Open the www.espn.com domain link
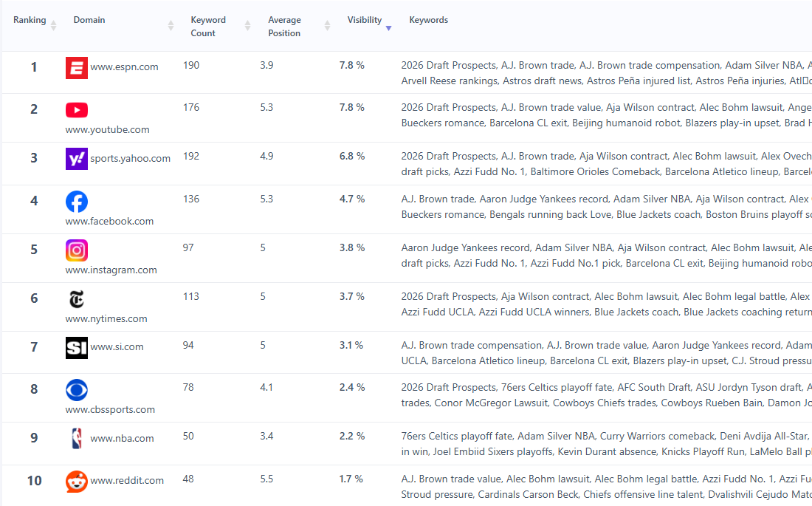Viewport: 812px width, 506px height. [124, 67]
